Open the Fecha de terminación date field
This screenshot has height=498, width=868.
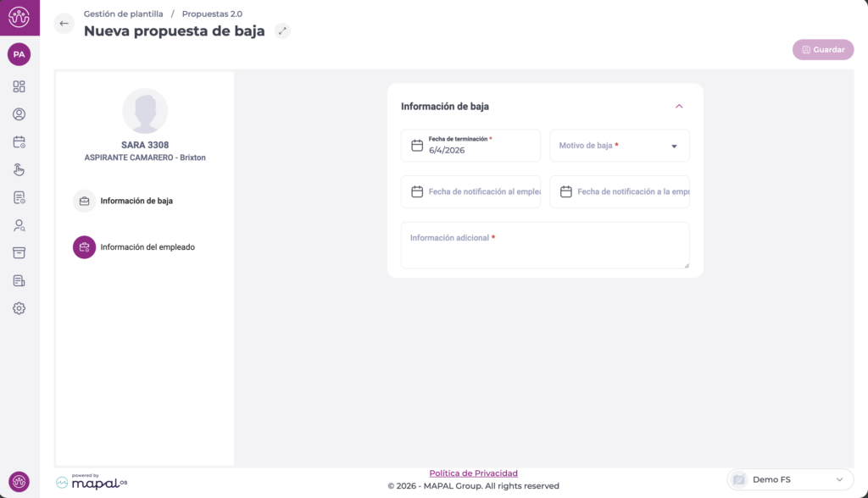pos(470,146)
